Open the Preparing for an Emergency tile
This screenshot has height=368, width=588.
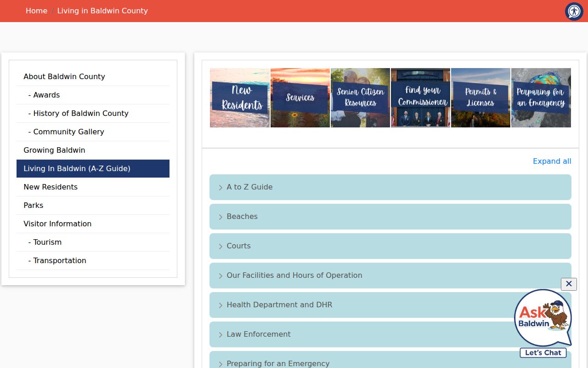541,98
